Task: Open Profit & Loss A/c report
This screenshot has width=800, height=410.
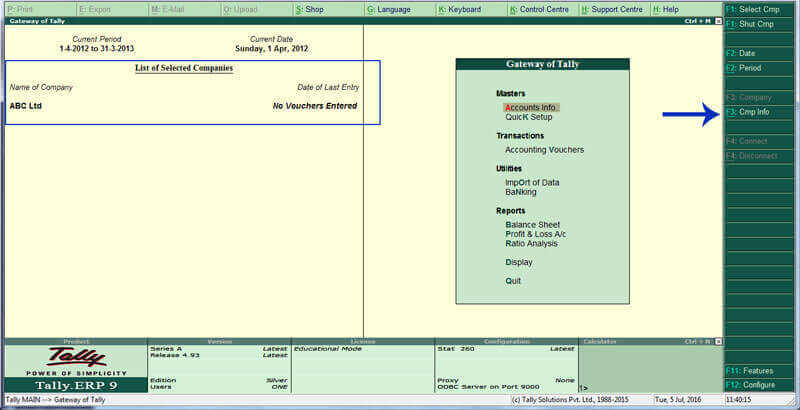Action: click(536, 234)
